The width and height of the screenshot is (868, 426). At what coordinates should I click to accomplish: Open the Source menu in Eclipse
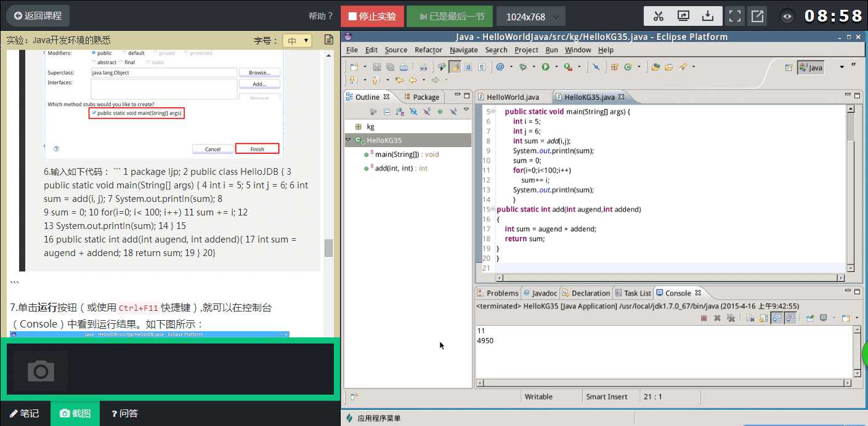coord(396,50)
